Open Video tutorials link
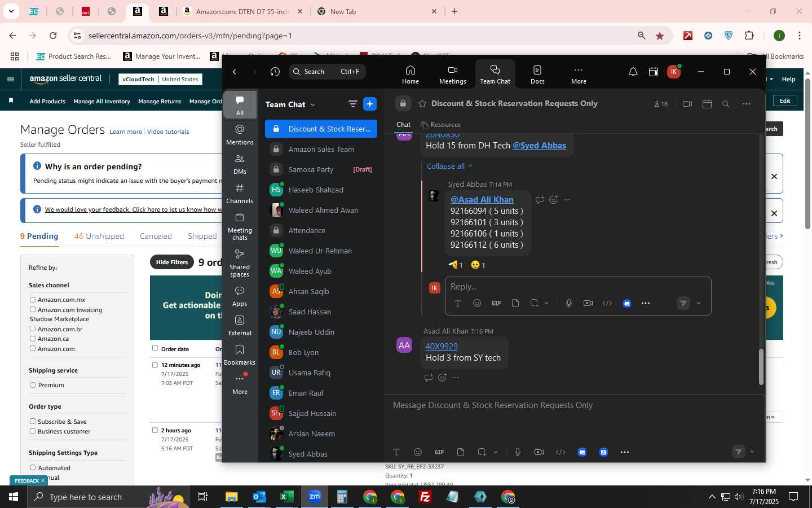The width and height of the screenshot is (812, 508). [168, 132]
